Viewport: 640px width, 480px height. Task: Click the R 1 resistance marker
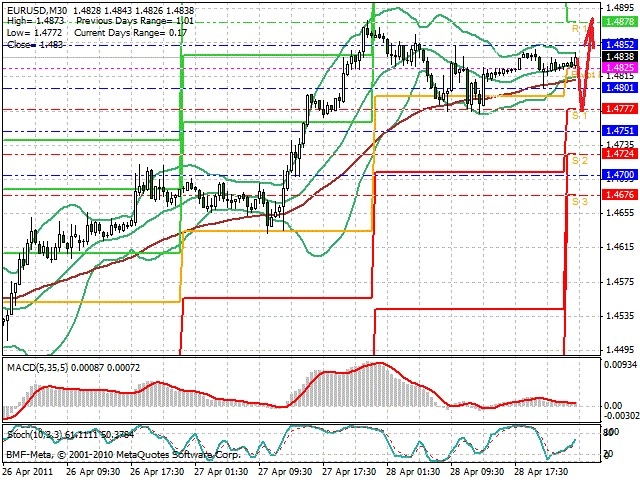click(x=579, y=28)
